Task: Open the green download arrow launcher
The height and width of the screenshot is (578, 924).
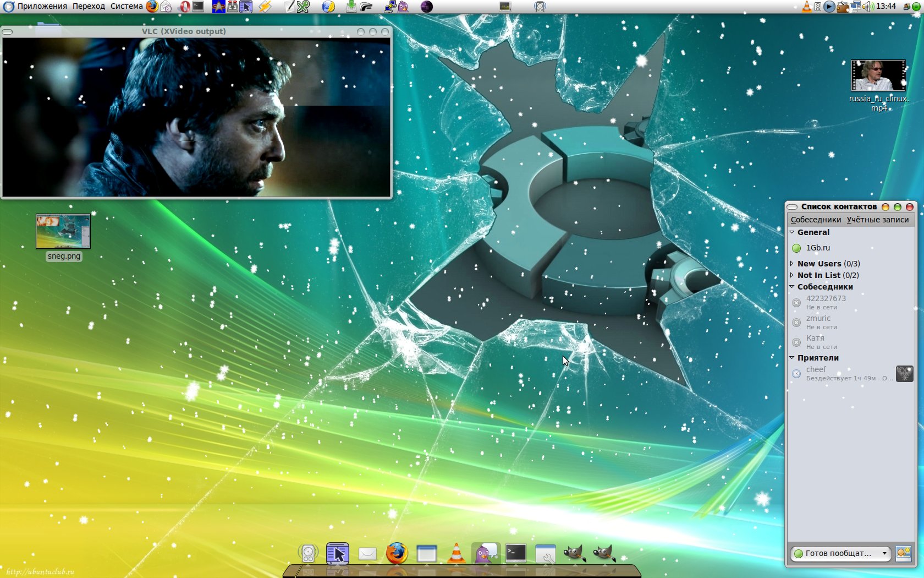Action: [x=351, y=7]
